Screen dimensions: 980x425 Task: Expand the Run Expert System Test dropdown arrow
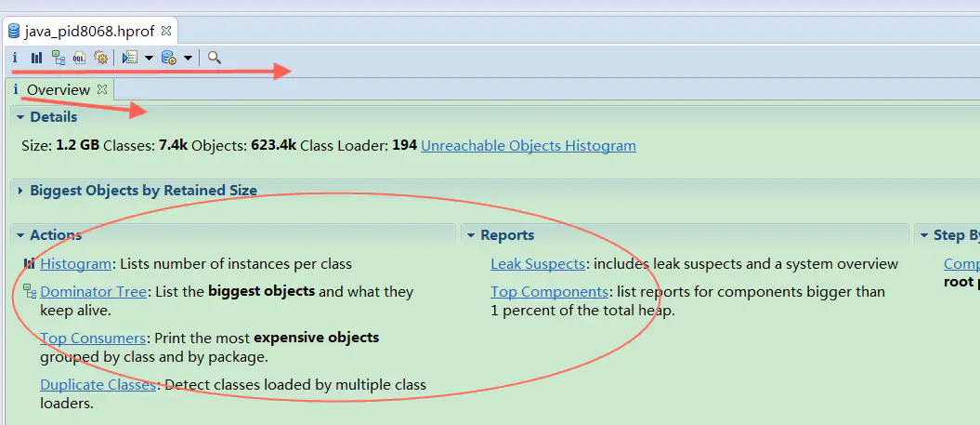click(149, 59)
